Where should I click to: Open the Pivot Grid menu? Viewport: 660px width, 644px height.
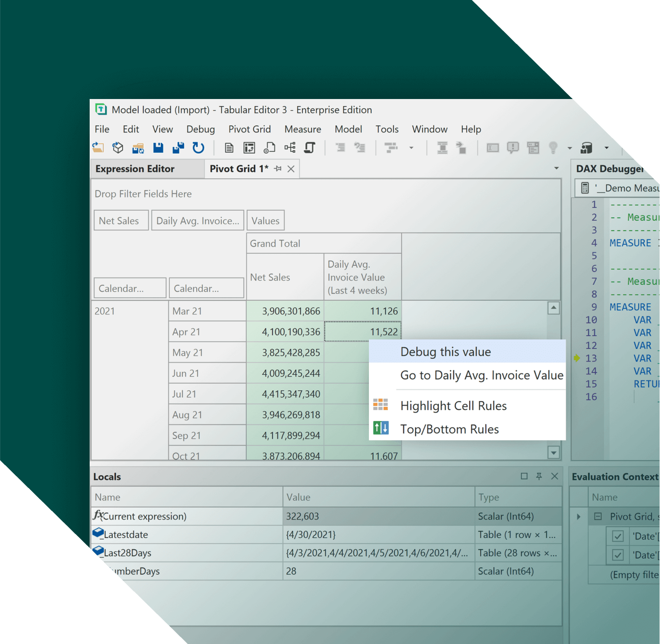click(x=250, y=129)
